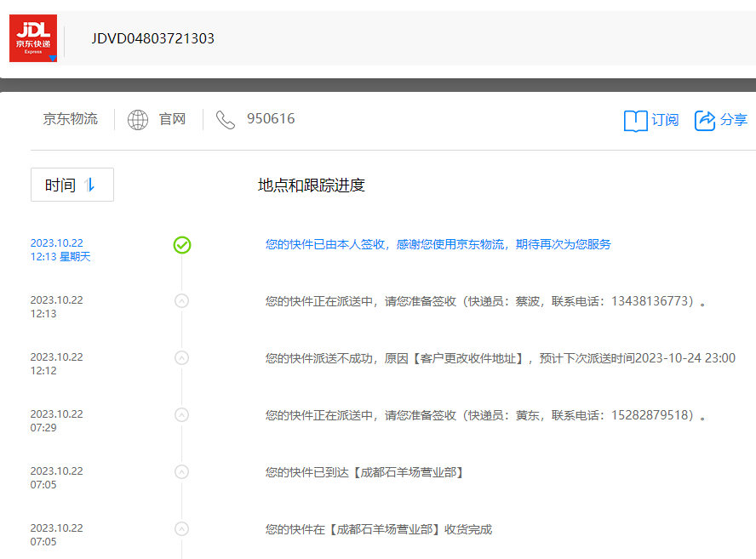Click the 您的快件已由本人签收 status text
The image size is (756, 559).
click(438, 244)
